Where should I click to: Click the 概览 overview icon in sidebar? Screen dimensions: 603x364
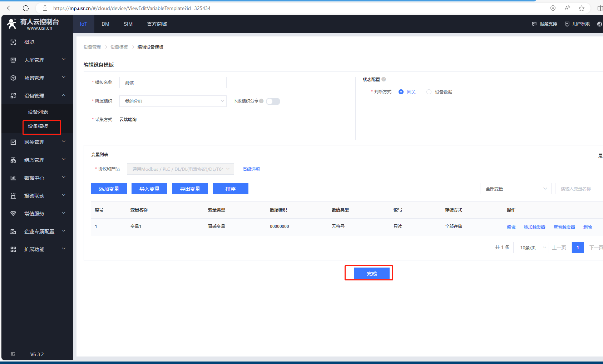click(x=13, y=42)
